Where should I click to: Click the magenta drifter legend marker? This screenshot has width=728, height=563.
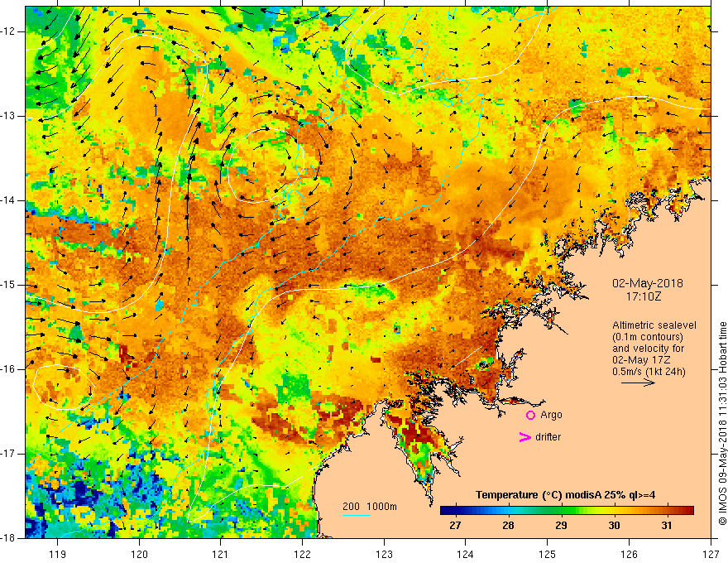pos(524,437)
